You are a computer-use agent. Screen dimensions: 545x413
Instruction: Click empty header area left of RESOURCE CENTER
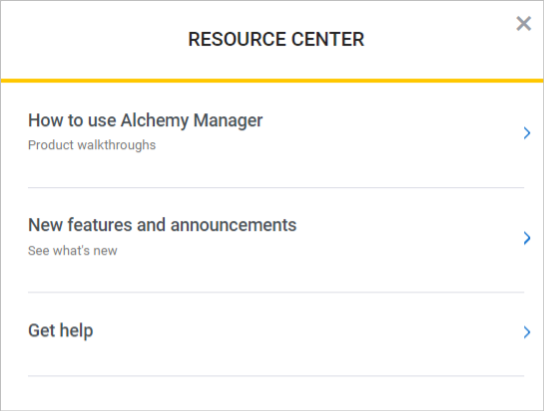(94, 39)
